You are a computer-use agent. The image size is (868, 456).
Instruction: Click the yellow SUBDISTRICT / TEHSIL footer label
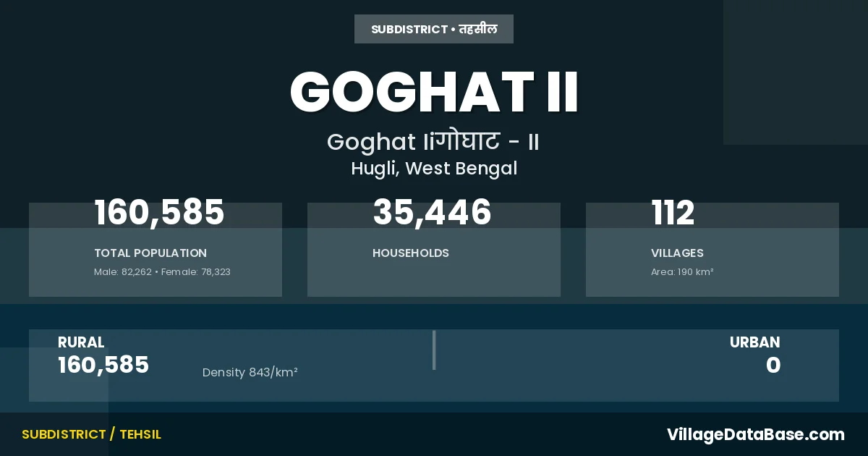coord(91,434)
